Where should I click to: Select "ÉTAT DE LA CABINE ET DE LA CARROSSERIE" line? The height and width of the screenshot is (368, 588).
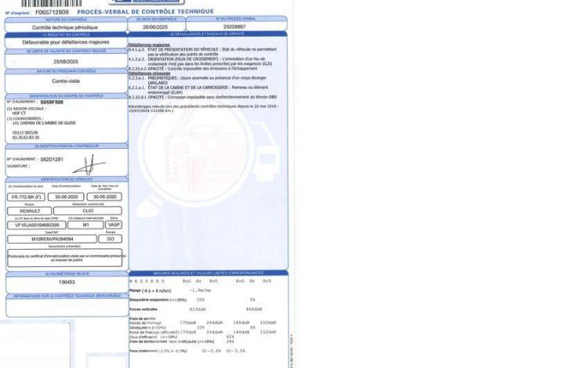[198, 90]
